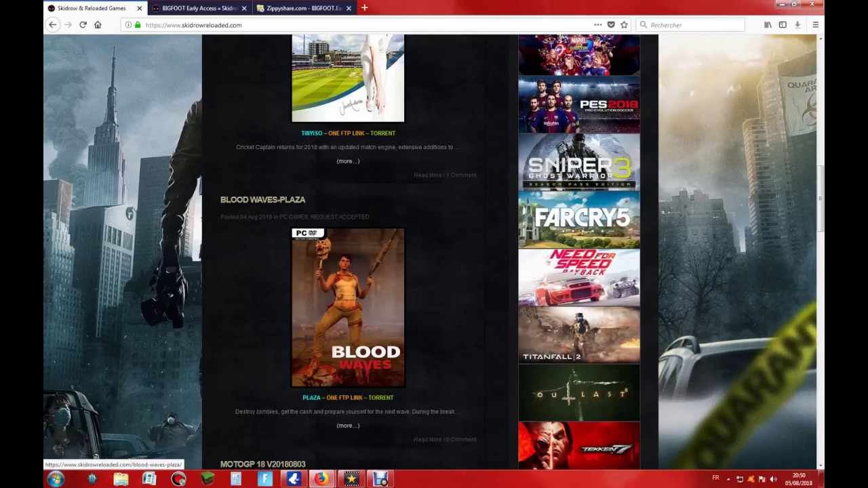Open the Marvel vs Capcom sidebar banner
The image size is (868, 488).
pyautogui.click(x=579, y=55)
